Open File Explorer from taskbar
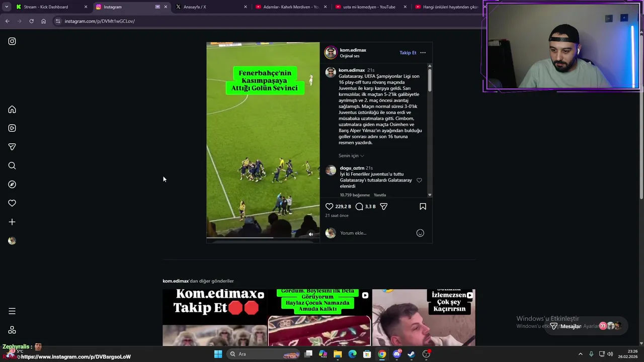Screen dimensions: 644x362 point(338,354)
